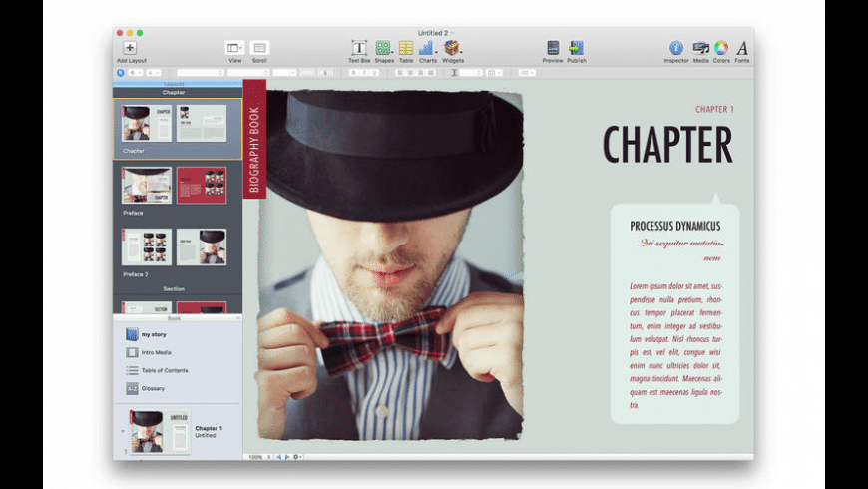The image size is (868, 489).
Task: Open the Widgets menu
Action: [452, 48]
